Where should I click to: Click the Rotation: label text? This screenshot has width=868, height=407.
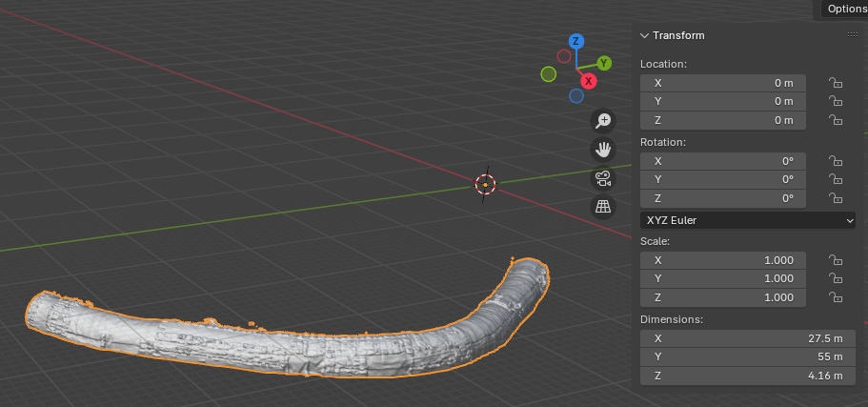pos(662,142)
